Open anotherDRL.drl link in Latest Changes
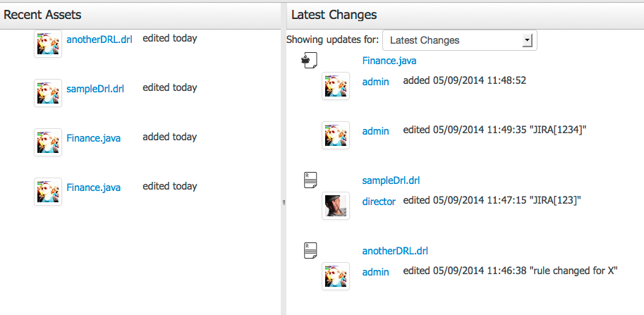The height and width of the screenshot is (315, 644). click(395, 251)
